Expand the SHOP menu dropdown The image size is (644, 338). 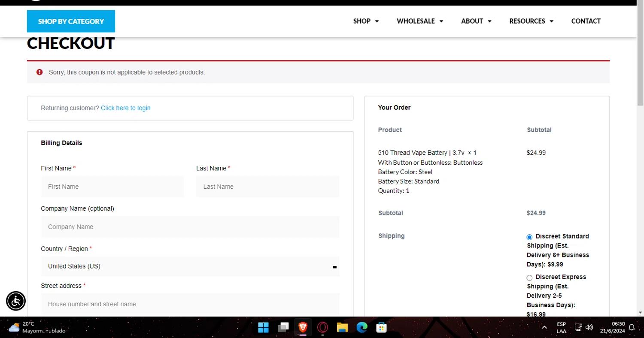point(366,21)
